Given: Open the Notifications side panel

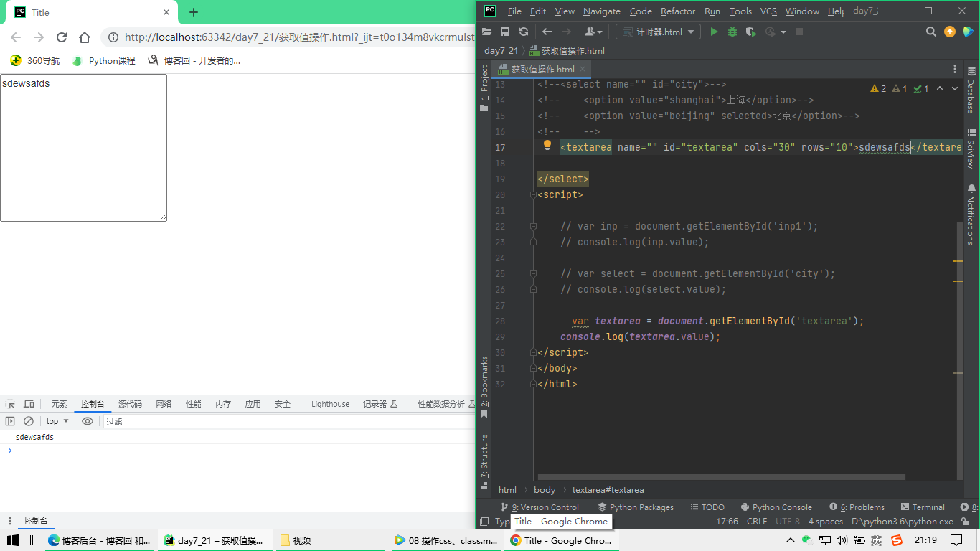Looking at the screenshot, I should [971, 215].
